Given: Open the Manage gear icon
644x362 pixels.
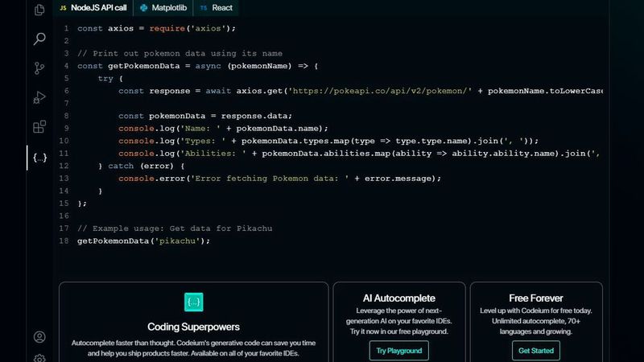Looking at the screenshot, I should point(39,358).
